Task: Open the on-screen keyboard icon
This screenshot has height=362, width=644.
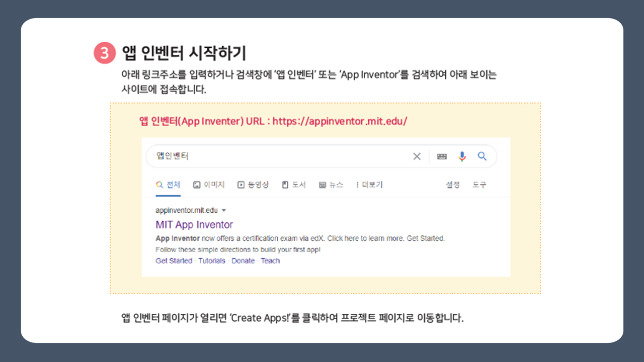Action: pos(442,156)
